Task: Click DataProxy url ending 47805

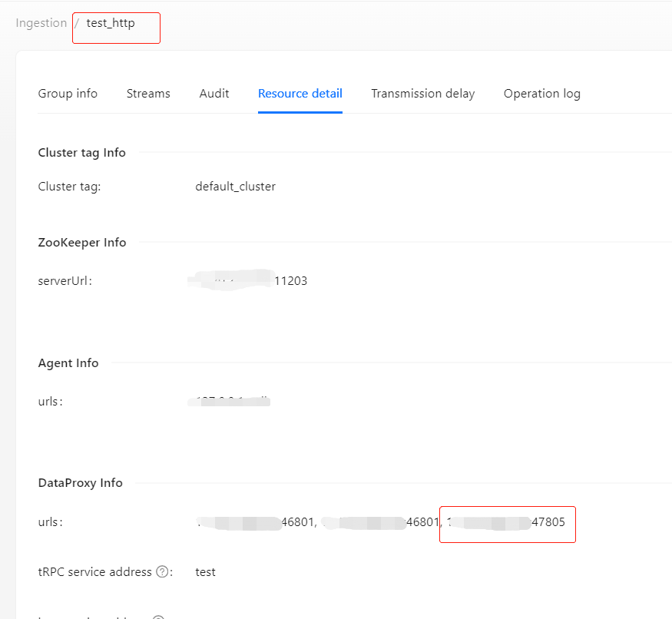Action: pyautogui.click(x=505, y=522)
